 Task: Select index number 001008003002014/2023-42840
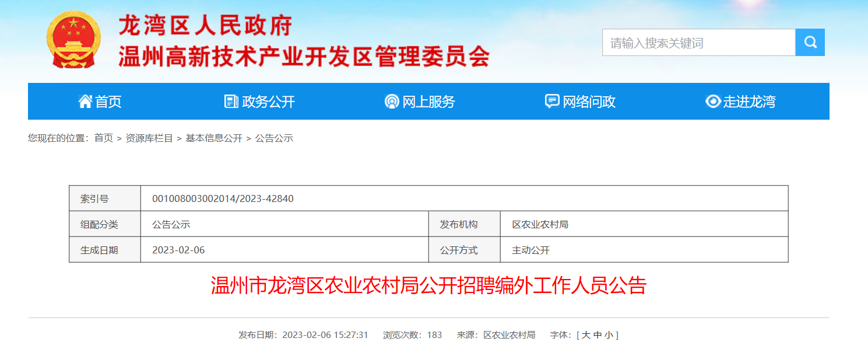click(x=223, y=199)
